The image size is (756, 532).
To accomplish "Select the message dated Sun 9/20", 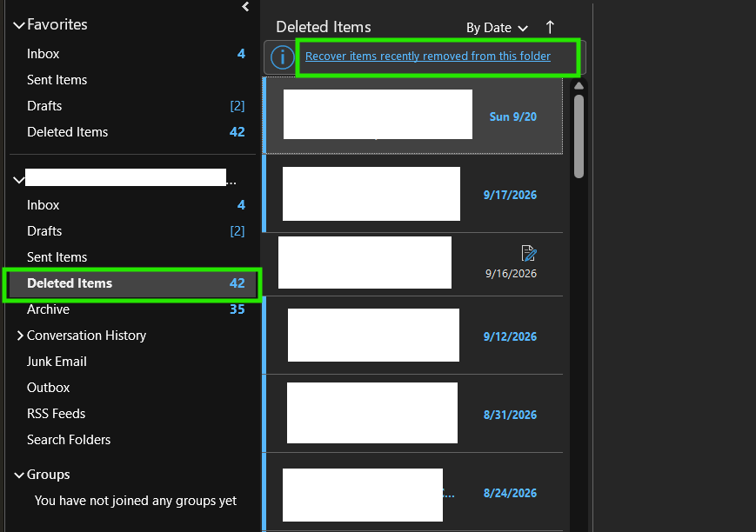I will click(412, 116).
